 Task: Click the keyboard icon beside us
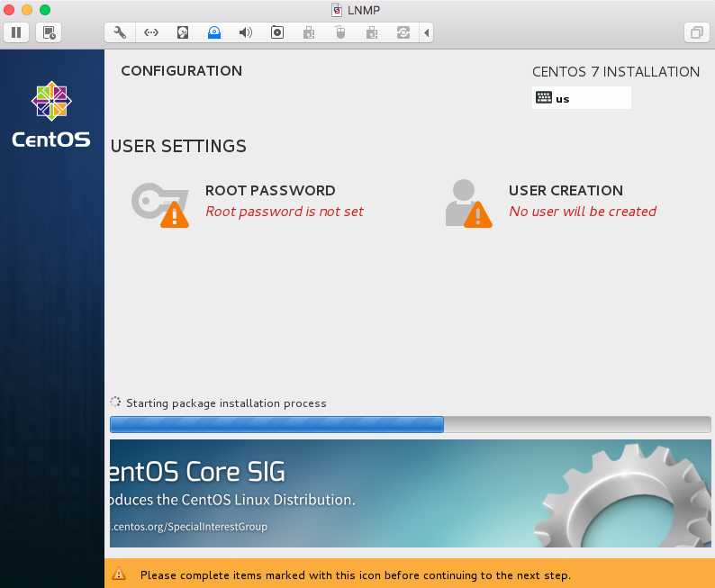544,97
